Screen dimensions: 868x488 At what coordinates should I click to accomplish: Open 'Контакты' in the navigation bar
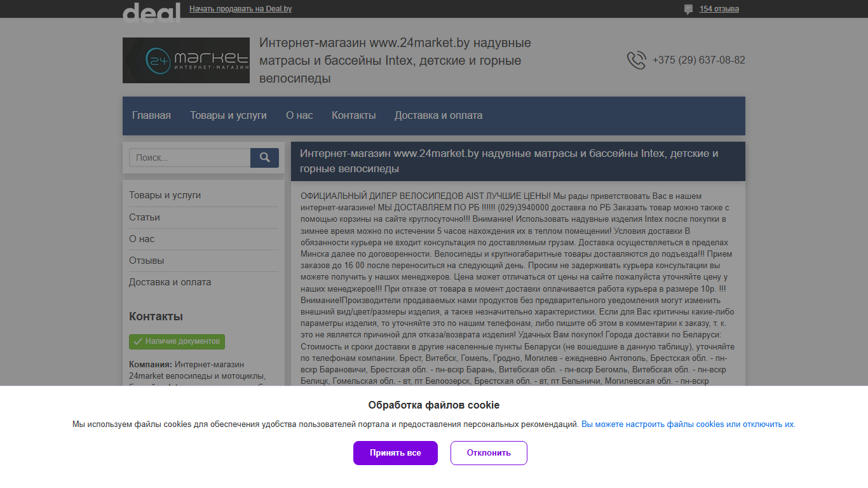(354, 116)
